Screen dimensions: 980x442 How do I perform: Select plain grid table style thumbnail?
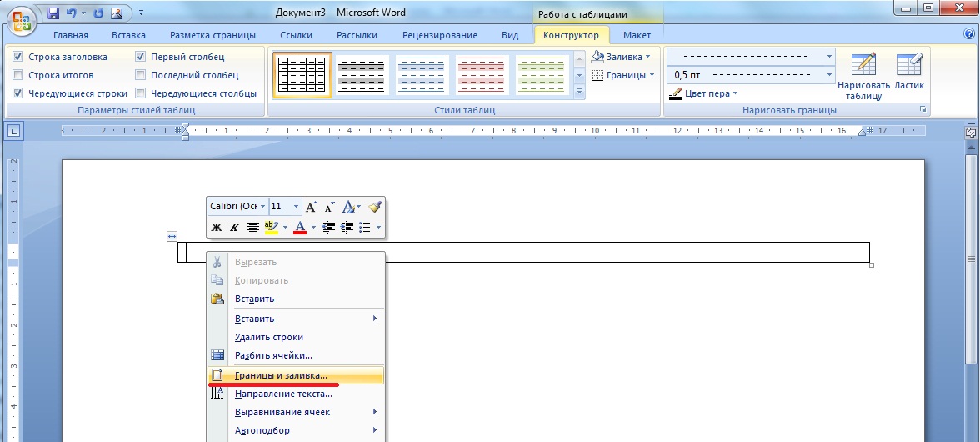(x=303, y=75)
